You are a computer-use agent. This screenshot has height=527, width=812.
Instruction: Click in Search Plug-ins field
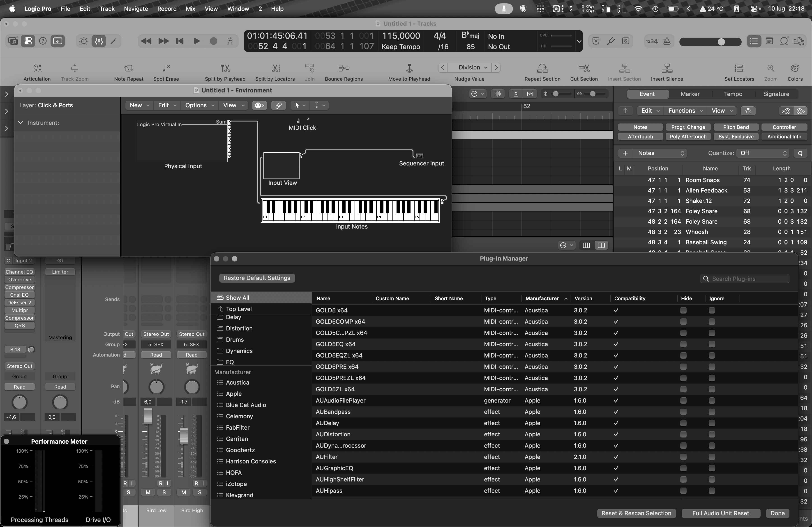coord(744,279)
